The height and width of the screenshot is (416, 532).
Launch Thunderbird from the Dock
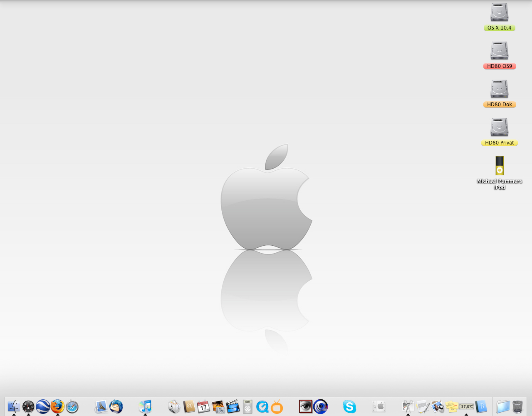coord(116,406)
